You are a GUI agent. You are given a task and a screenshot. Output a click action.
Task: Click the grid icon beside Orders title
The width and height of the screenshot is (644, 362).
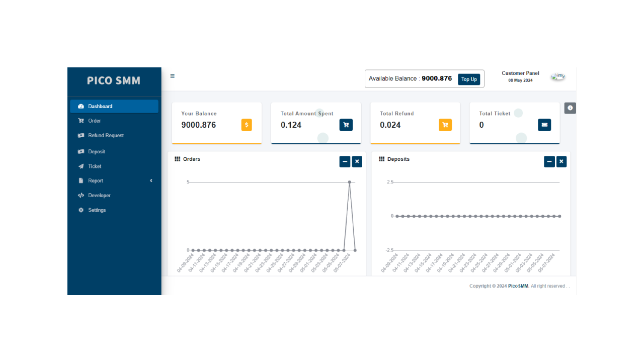coord(178,159)
